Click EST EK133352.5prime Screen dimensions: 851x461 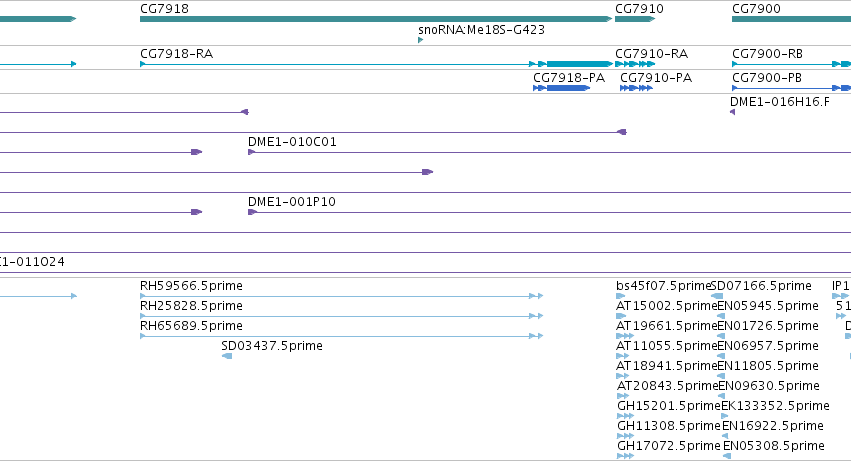[x=776, y=406]
